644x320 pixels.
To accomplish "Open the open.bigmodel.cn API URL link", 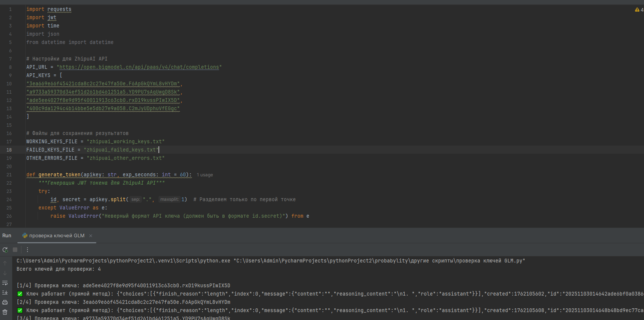I will click(139, 67).
